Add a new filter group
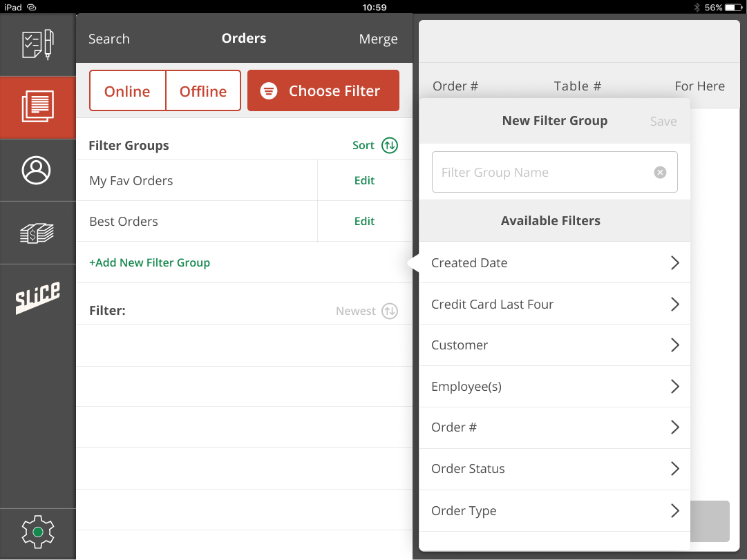This screenshot has height=560, width=747. (149, 263)
